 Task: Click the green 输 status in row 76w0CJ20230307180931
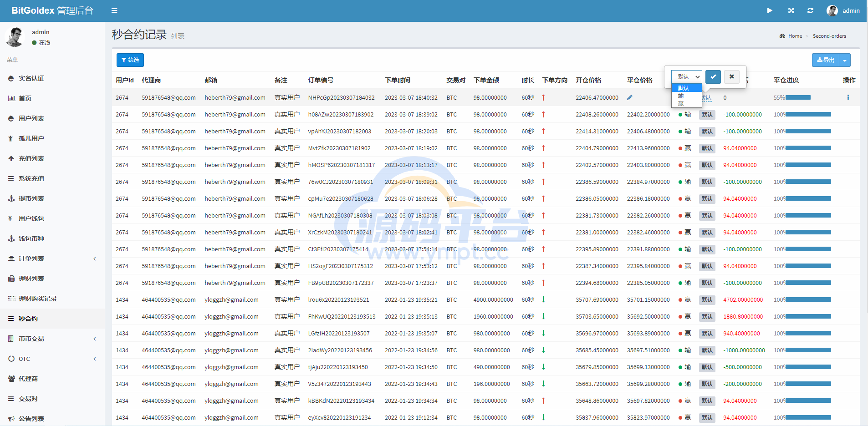coord(684,182)
